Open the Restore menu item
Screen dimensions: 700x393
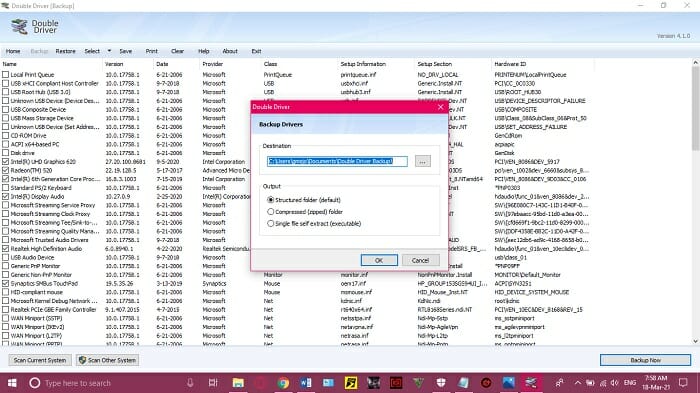66,51
